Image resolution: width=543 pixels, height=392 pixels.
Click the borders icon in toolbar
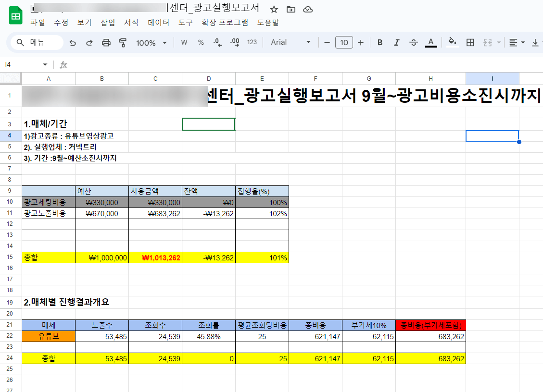[470, 42]
